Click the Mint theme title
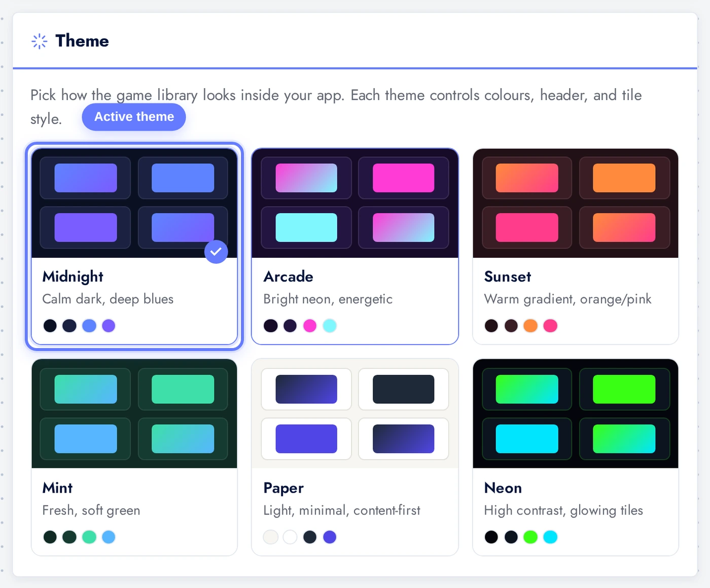 click(58, 488)
